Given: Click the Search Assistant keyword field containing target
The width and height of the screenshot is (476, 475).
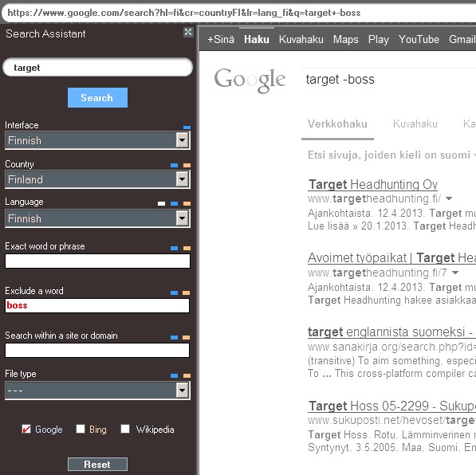Looking at the screenshot, I should click(x=97, y=68).
